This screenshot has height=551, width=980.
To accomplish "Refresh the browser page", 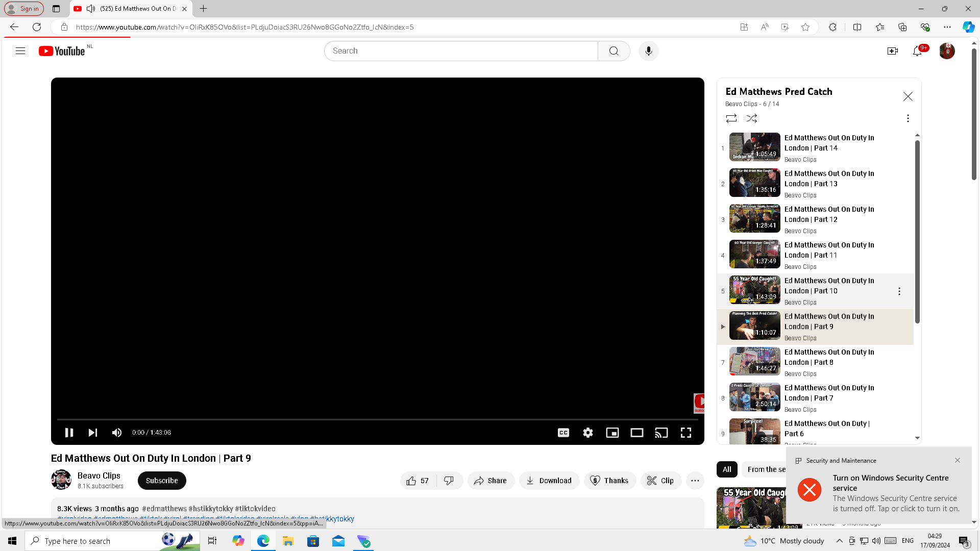I will [x=37, y=27].
